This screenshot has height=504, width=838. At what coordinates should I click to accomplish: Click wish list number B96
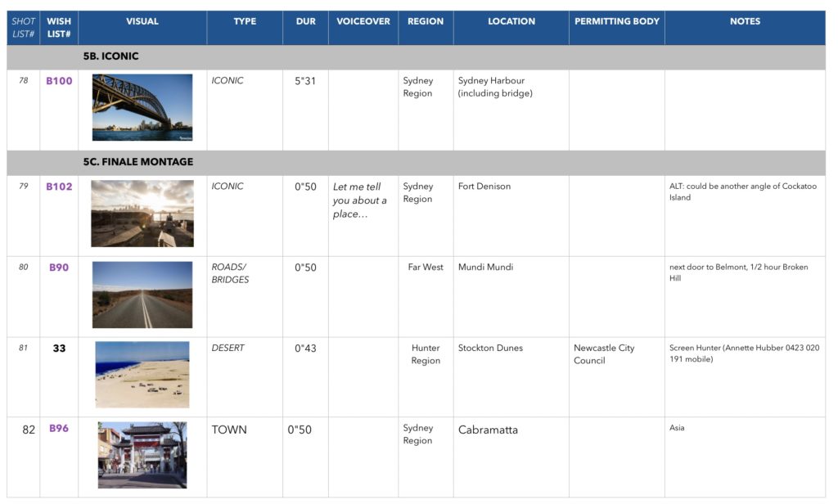(59, 428)
